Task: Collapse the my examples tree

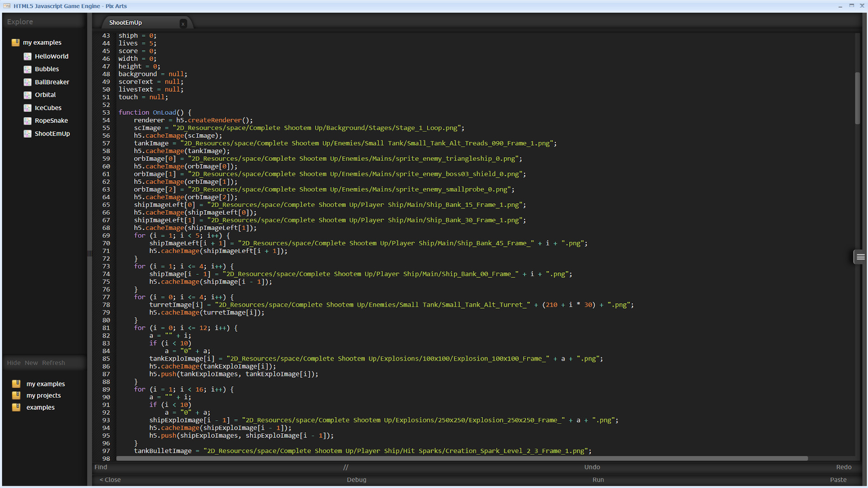Action: 16,42
